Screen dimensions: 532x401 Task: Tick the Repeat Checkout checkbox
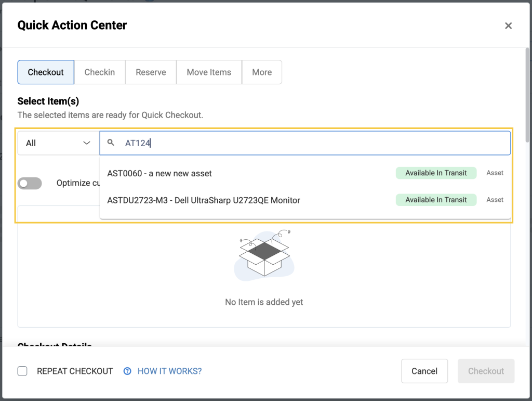(x=22, y=371)
